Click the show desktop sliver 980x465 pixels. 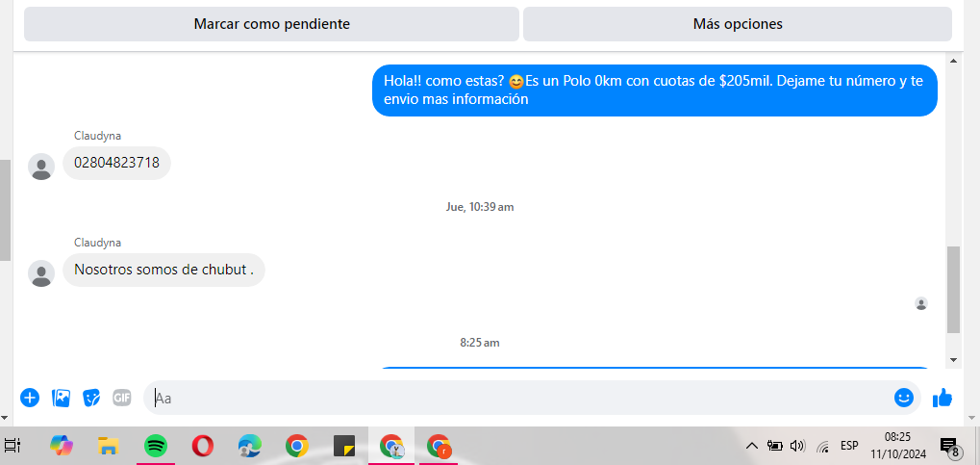[x=977, y=446]
